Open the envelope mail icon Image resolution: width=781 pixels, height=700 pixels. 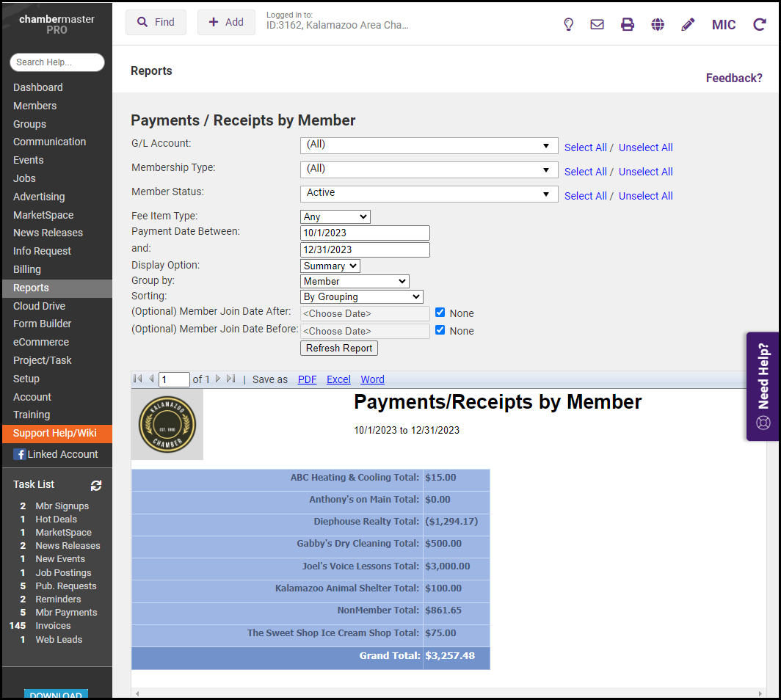tap(597, 25)
